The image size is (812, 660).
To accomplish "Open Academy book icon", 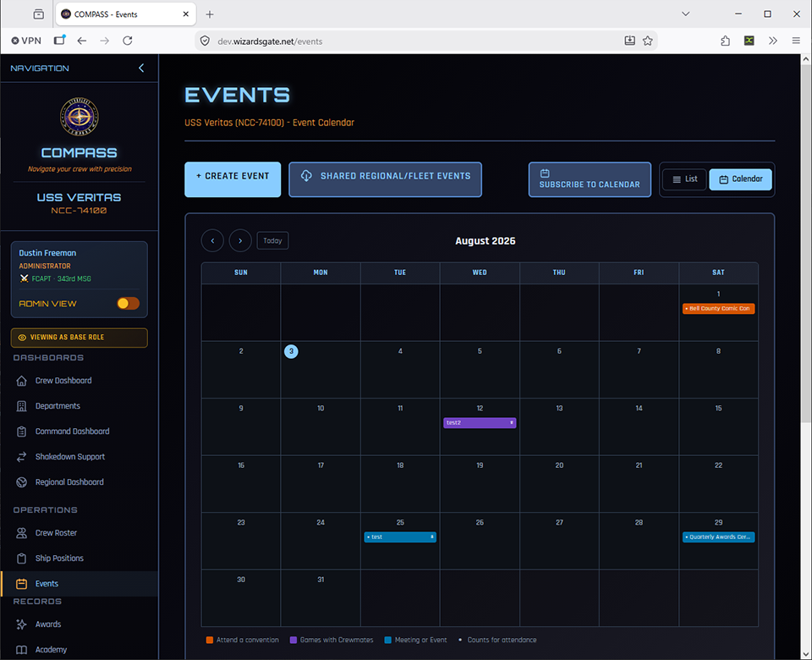I will tap(21, 650).
